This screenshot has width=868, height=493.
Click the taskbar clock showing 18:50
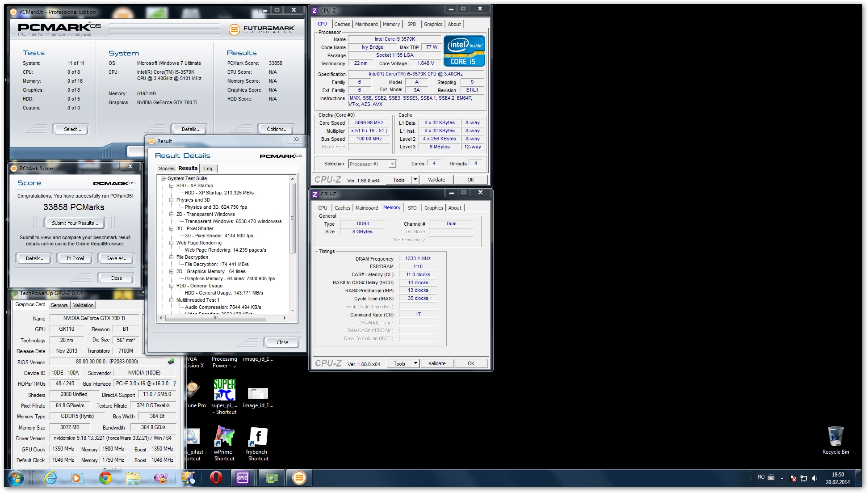coord(838,478)
